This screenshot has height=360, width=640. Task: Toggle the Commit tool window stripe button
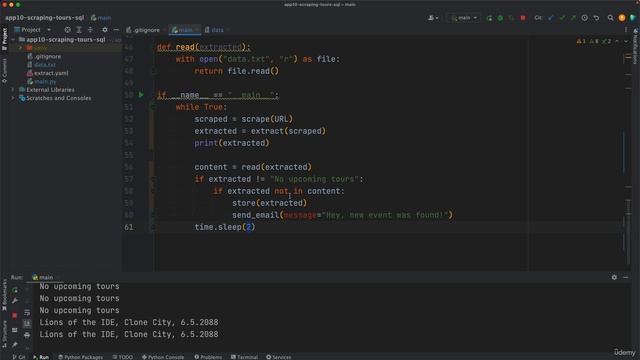tap(4, 71)
